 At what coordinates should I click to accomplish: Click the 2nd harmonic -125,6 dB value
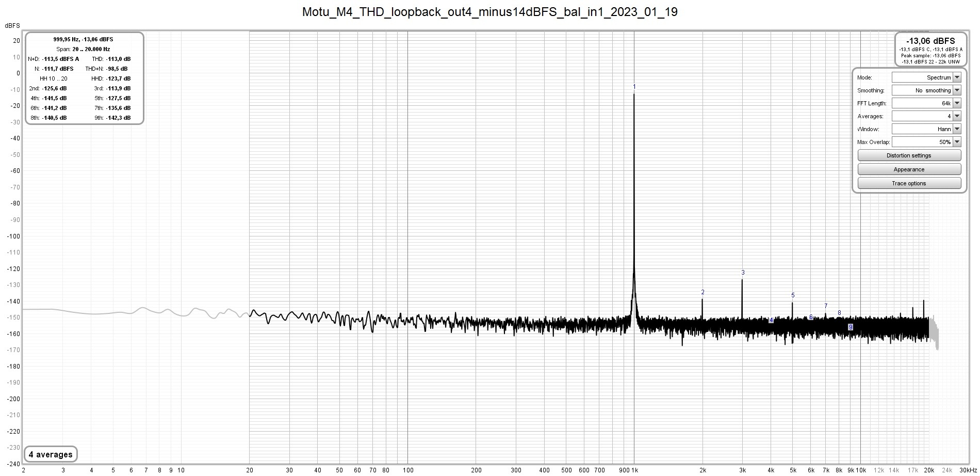click(54, 88)
